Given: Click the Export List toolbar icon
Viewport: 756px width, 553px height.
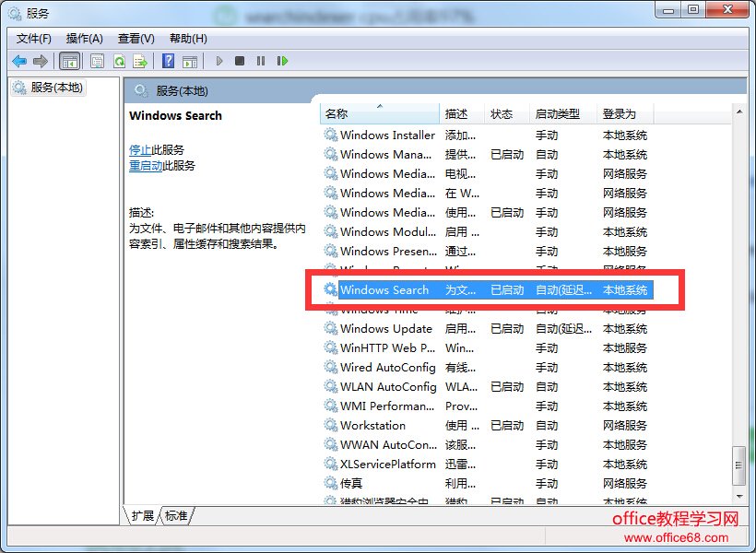Looking at the screenshot, I should (x=139, y=62).
